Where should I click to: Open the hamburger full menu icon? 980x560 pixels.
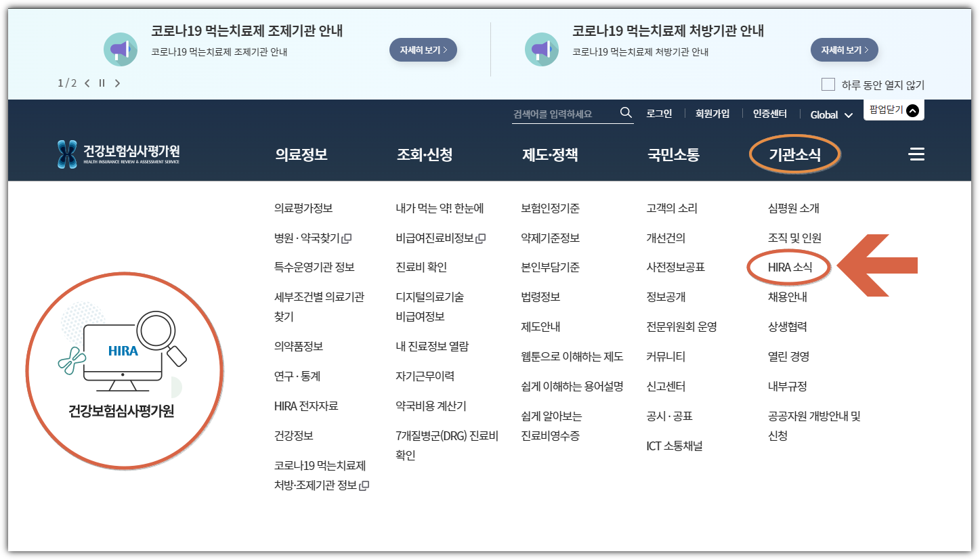pos(916,154)
